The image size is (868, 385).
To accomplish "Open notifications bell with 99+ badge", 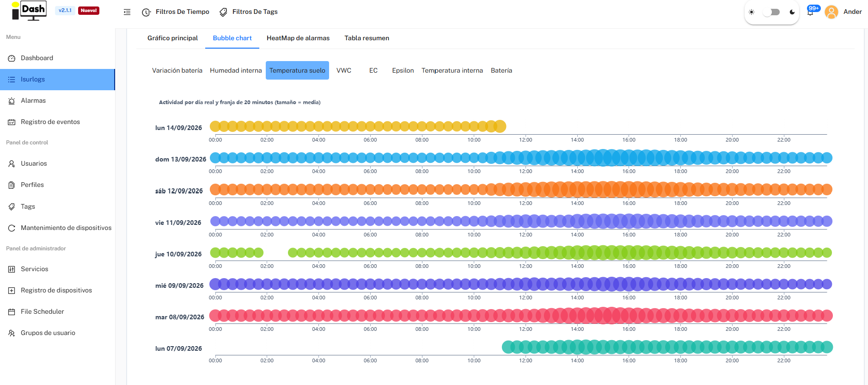I will coord(811,11).
